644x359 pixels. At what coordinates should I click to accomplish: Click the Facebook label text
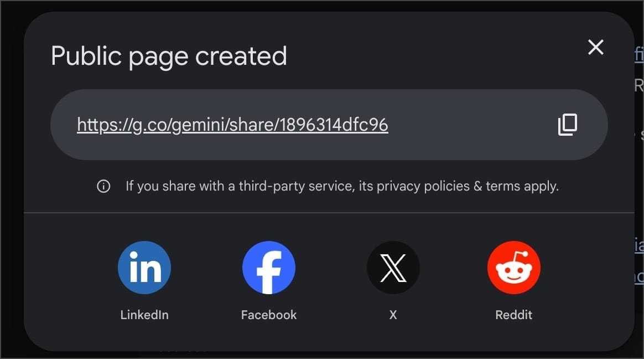point(268,315)
